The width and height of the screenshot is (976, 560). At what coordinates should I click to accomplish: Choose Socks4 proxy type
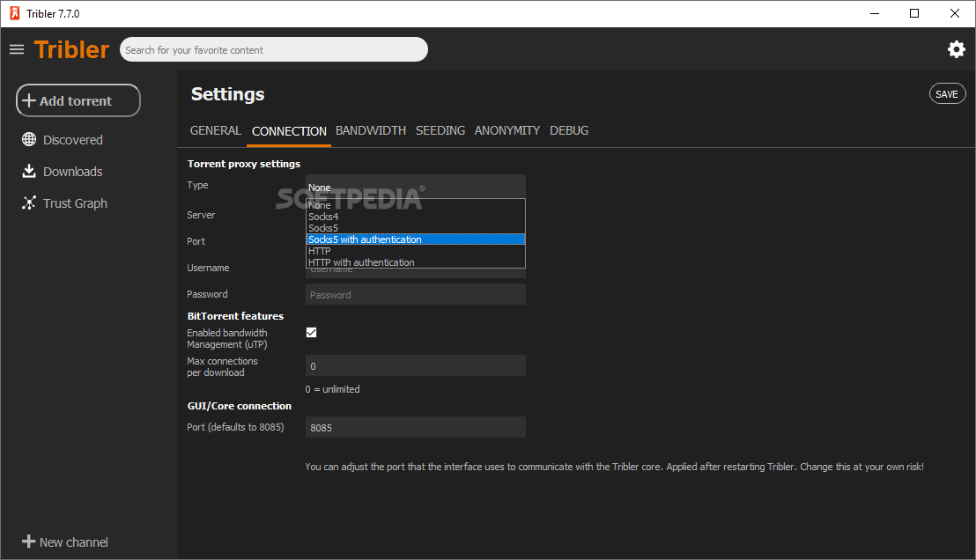coord(415,217)
